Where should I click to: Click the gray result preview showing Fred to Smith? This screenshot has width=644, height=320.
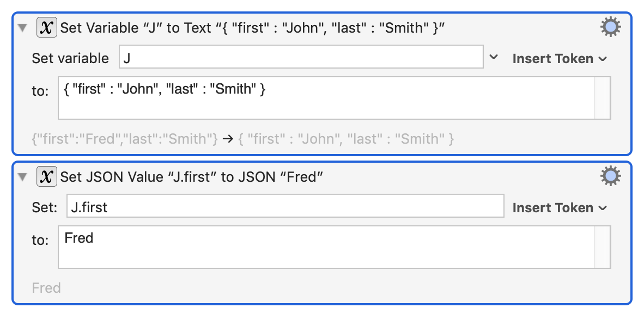tap(240, 139)
